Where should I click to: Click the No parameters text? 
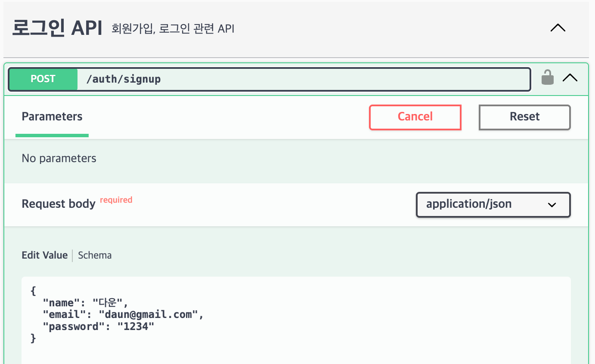59,158
